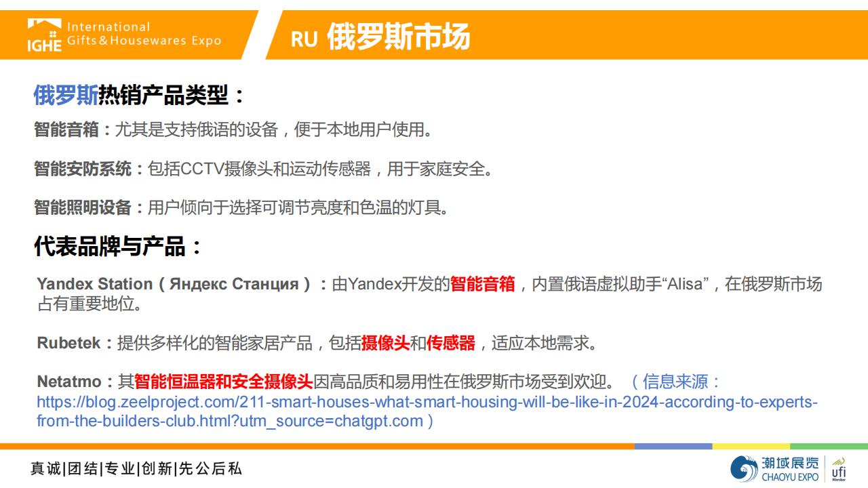Screen dimensions: 868x488
Task: Click the footer motto "真诚|团结|专业|创新|先公后私"
Action: coord(136,469)
